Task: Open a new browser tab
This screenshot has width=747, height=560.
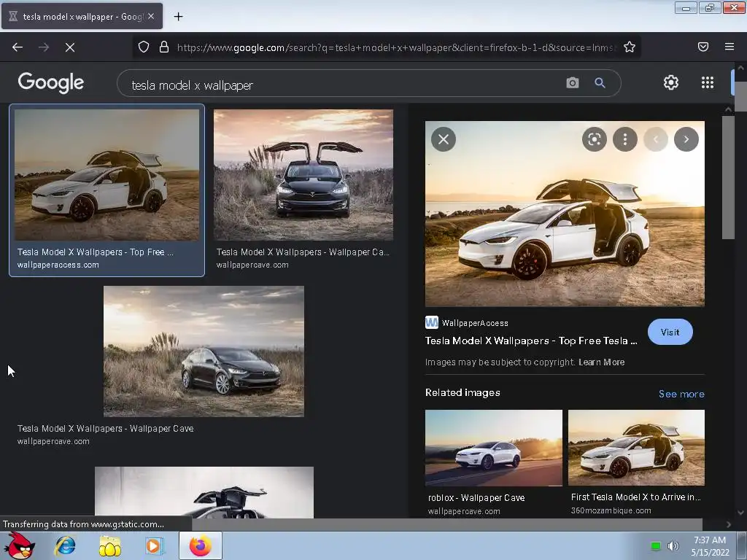Action: click(178, 17)
